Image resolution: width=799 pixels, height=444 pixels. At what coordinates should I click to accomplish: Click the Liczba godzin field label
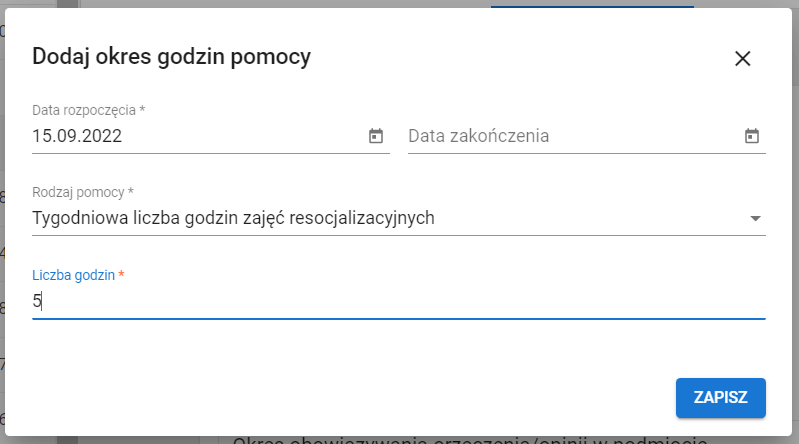[x=74, y=274]
